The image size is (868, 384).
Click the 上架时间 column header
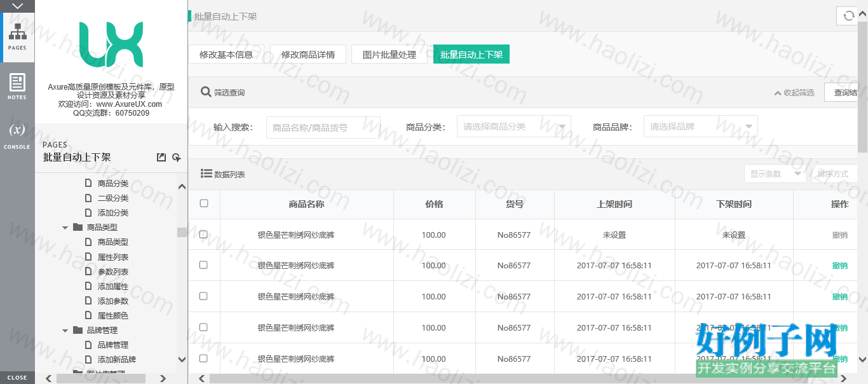614,204
